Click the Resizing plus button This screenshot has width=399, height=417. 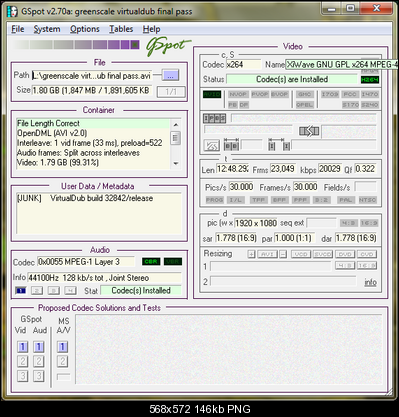[251, 254]
